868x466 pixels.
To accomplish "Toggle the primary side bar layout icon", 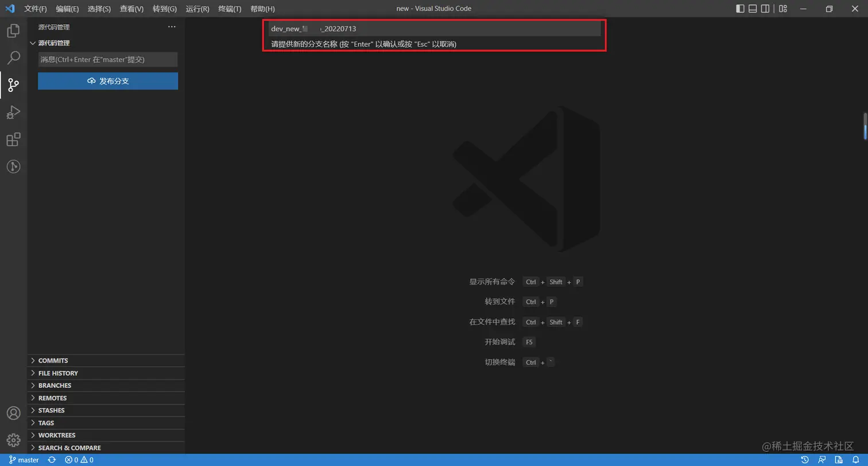I will point(740,9).
